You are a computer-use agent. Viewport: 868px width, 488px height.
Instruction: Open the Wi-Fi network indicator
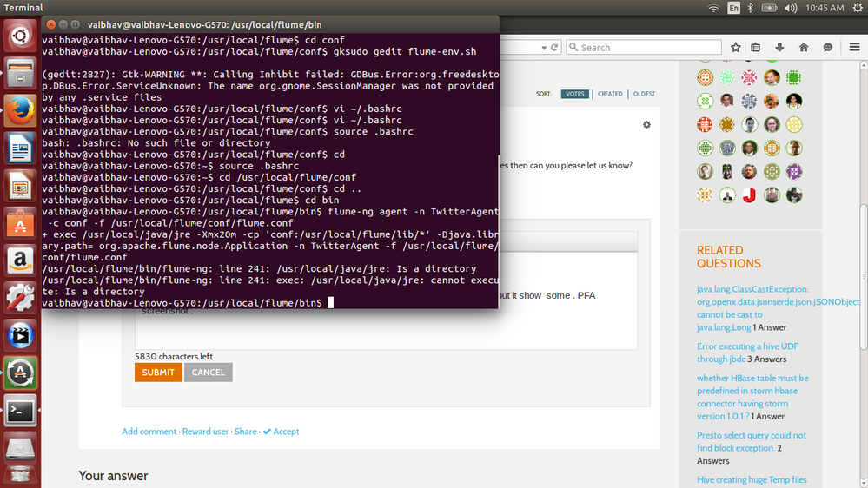tap(713, 8)
